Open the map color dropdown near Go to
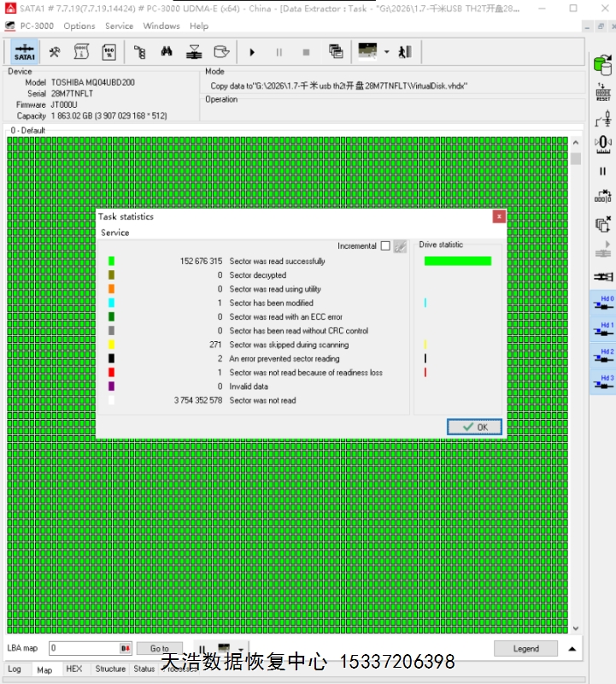 click(243, 649)
